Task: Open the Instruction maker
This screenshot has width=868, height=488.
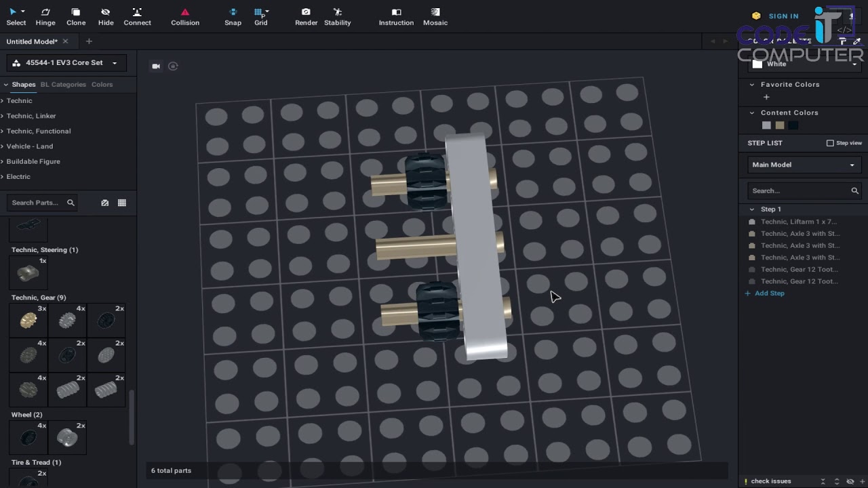Action: tap(396, 16)
